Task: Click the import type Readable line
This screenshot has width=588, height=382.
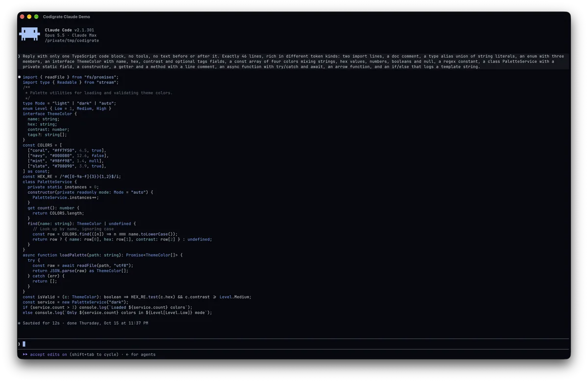Action: 71,82
